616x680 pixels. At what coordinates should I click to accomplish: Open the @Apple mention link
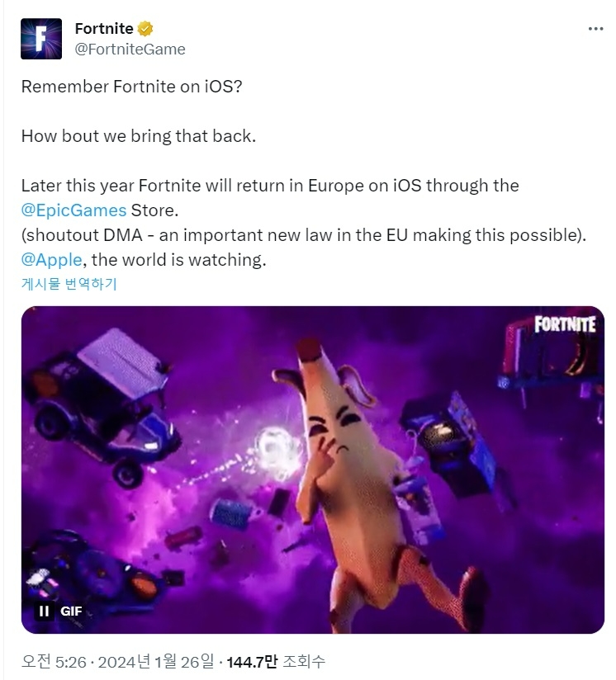pyautogui.click(x=52, y=260)
